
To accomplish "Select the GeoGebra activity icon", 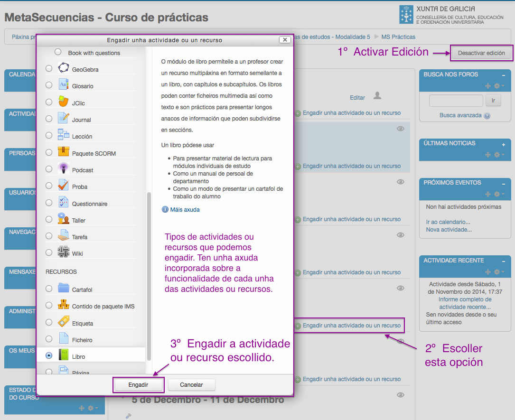I will (x=64, y=67).
